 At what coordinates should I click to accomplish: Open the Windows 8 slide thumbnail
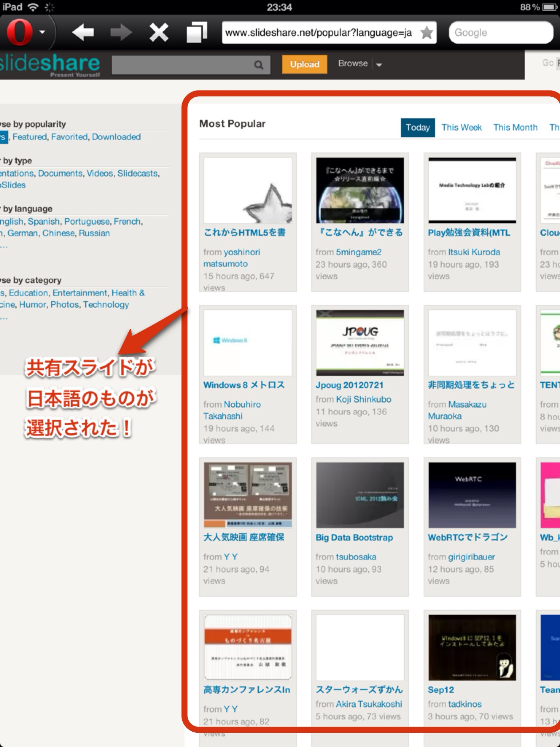[248, 343]
